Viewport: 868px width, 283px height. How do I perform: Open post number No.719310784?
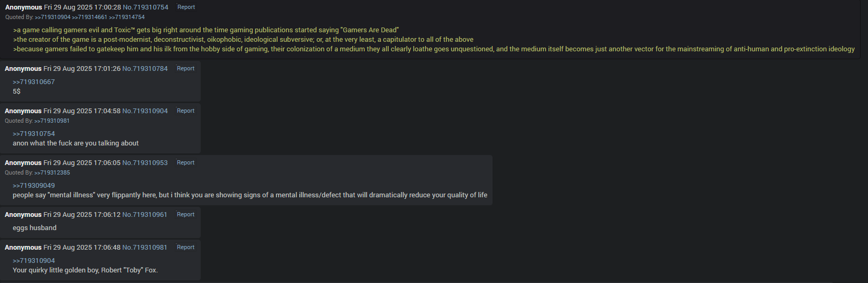[x=145, y=69]
